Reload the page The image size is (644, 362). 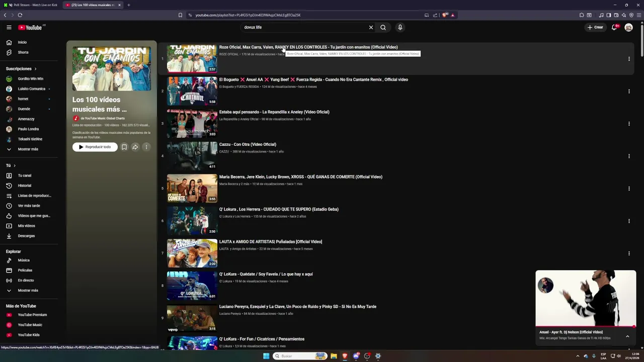pyautogui.click(x=20, y=15)
